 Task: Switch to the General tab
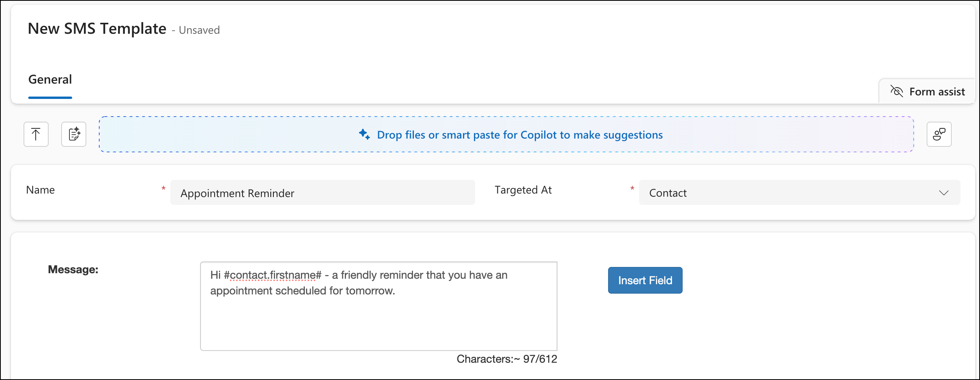tap(50, 79)
